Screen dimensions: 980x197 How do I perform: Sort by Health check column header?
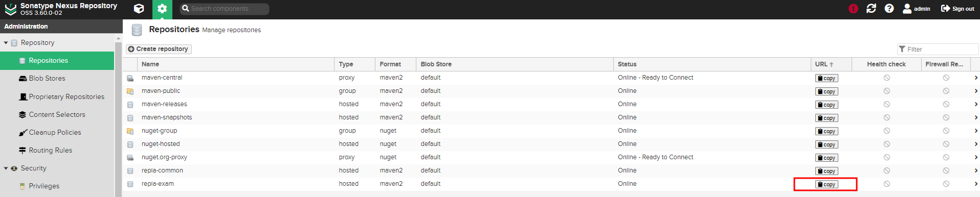[886, 64]
